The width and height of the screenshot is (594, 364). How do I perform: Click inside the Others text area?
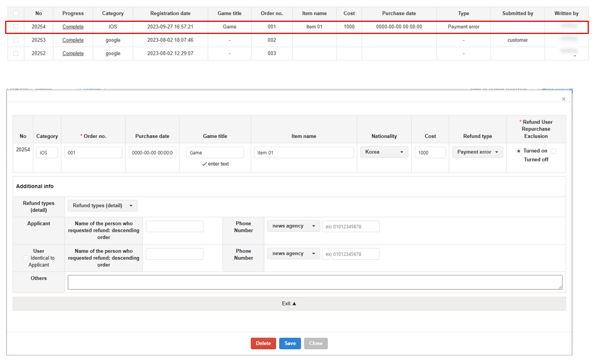click(x=315, y=282)
